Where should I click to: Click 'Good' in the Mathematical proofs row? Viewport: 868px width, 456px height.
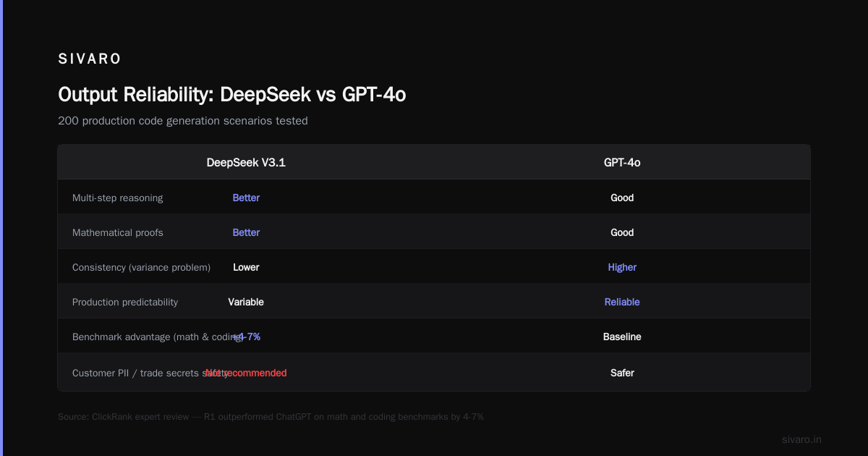[622, 232]
